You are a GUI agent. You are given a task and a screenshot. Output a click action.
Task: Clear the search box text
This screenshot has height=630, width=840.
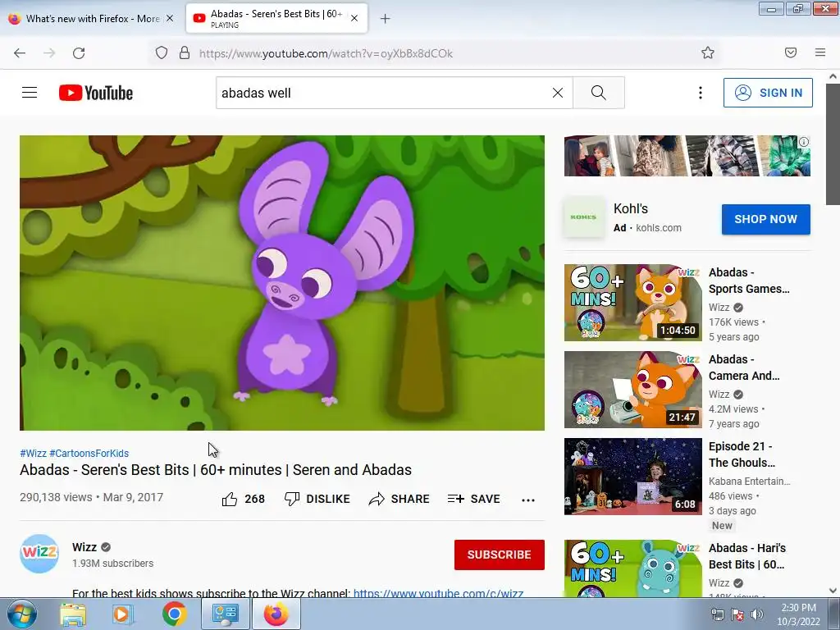click(x=558, y=93)
